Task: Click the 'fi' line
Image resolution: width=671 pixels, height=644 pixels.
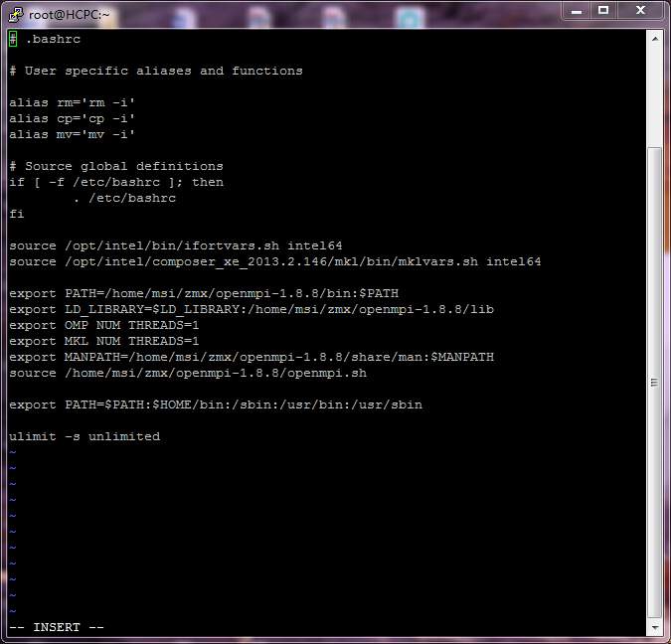Action: click(x=17, y=214)
